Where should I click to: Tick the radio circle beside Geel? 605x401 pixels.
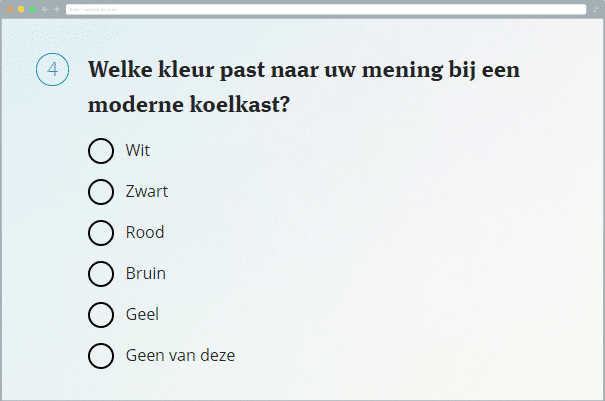click(101, 315)
